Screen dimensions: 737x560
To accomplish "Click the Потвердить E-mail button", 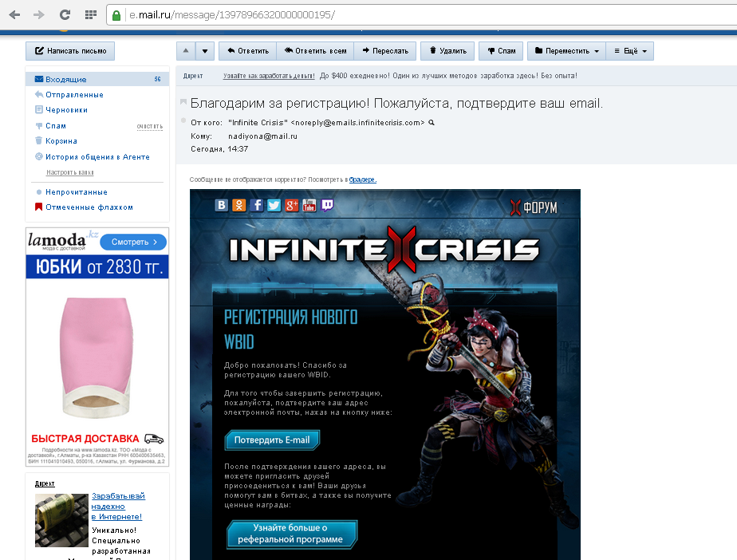I will point(272,440).
